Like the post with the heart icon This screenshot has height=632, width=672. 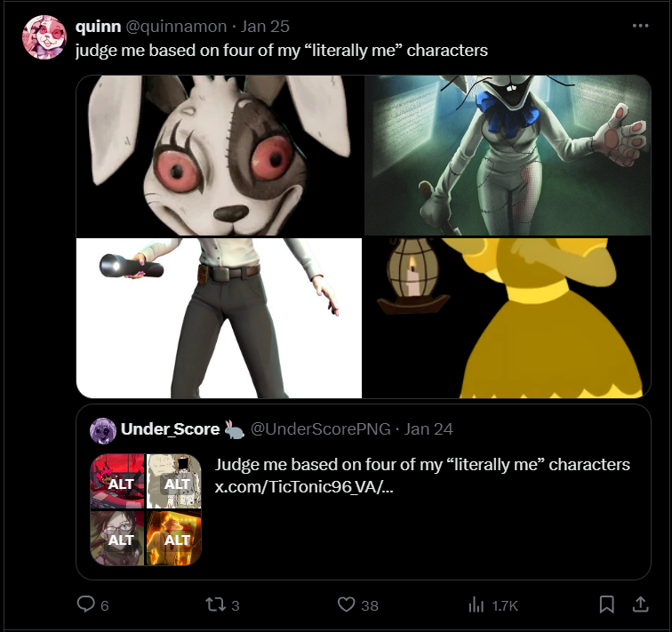347,604
